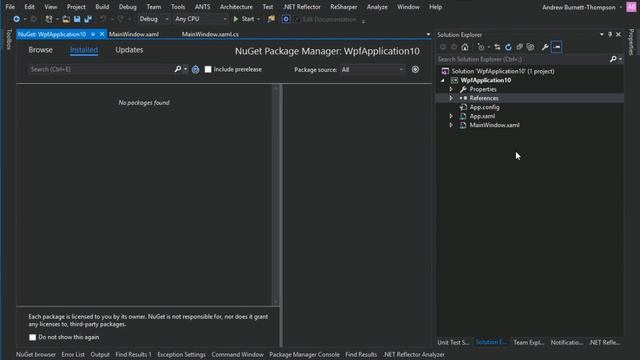
Task: Select App.config in Solution Explorer
Action: (484, 107)
